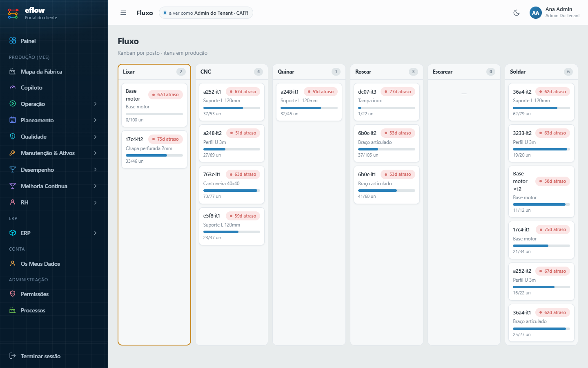Open Mapa da Fábrica menu item
The height and width of the screenshot is (368, 588).
(x=54, y=72)
